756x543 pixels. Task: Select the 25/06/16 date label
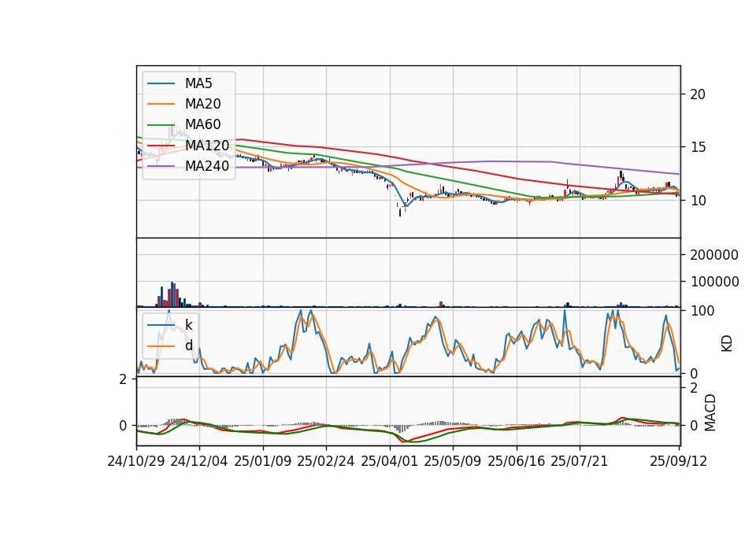click(517, 461)
